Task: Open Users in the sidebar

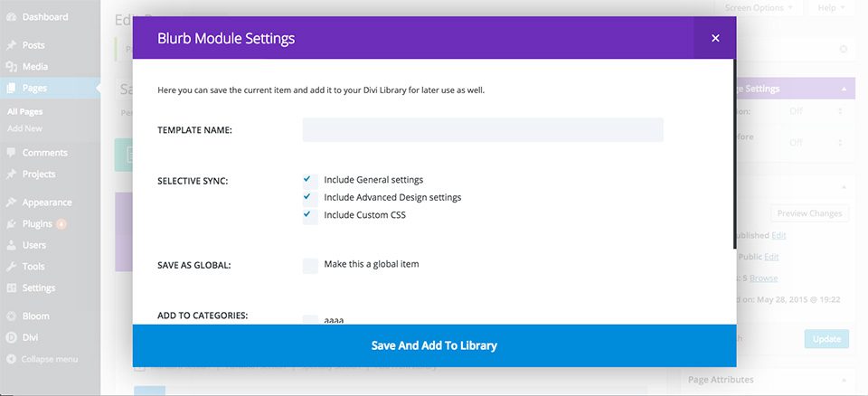Action: (x=34, y=245)
